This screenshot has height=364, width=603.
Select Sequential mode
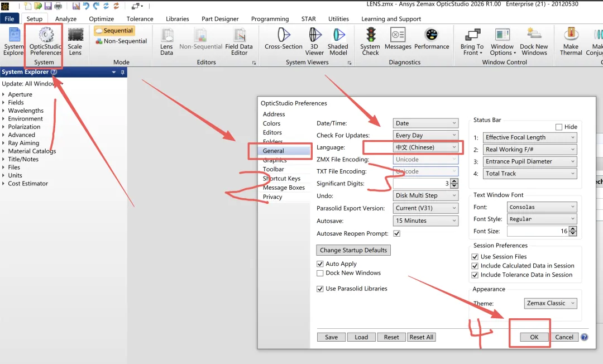click(114, 31)
